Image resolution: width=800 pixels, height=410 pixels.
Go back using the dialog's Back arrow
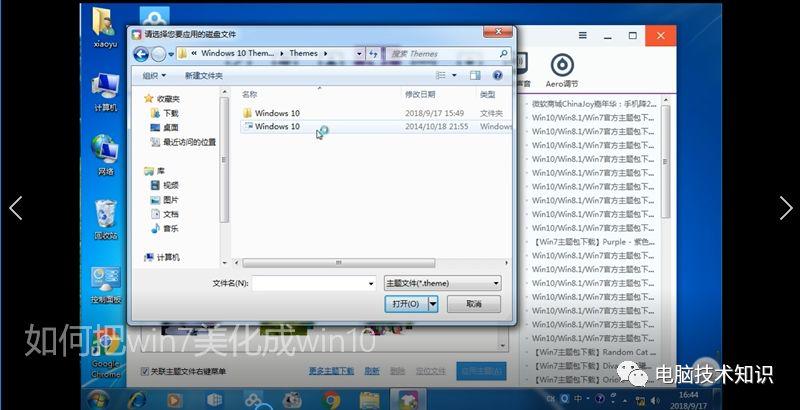pos(141,54)
